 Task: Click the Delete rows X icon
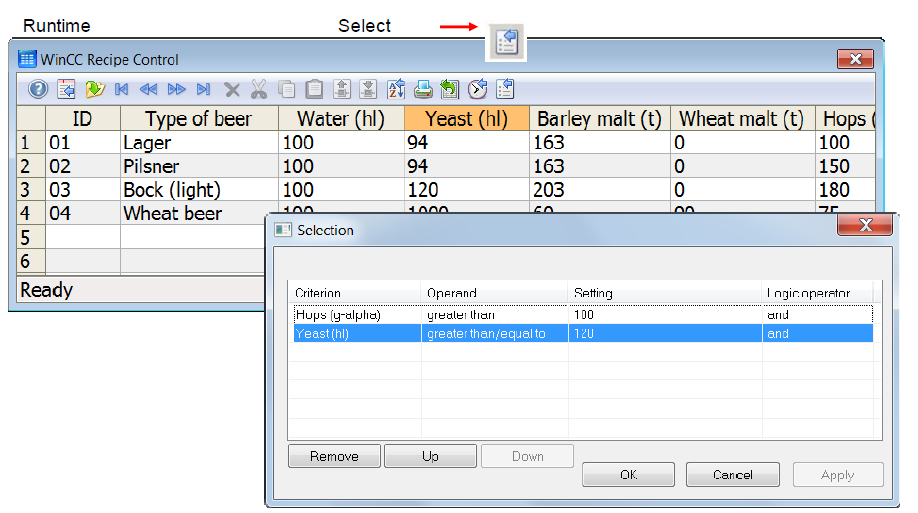(232, 90)
